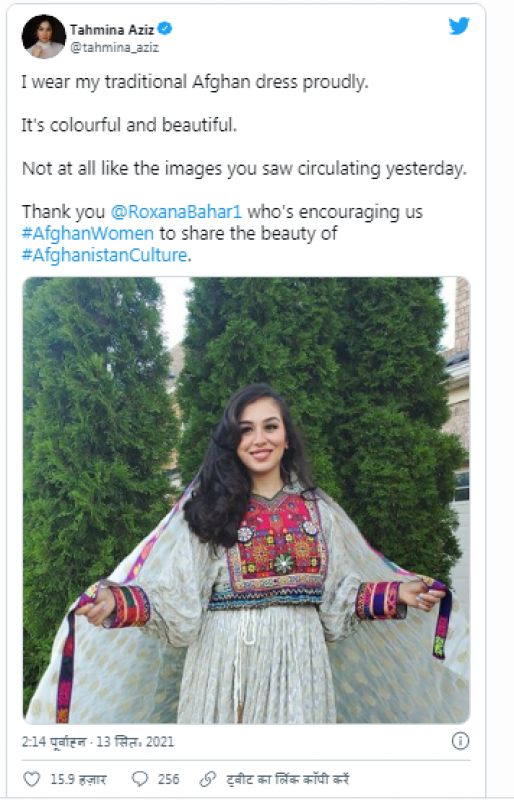Image resolution: width=514 pixels, height=800 pixels.
Task: Click the 15.9 likes count
Action: pyautogui.click(x=78, y=779)
